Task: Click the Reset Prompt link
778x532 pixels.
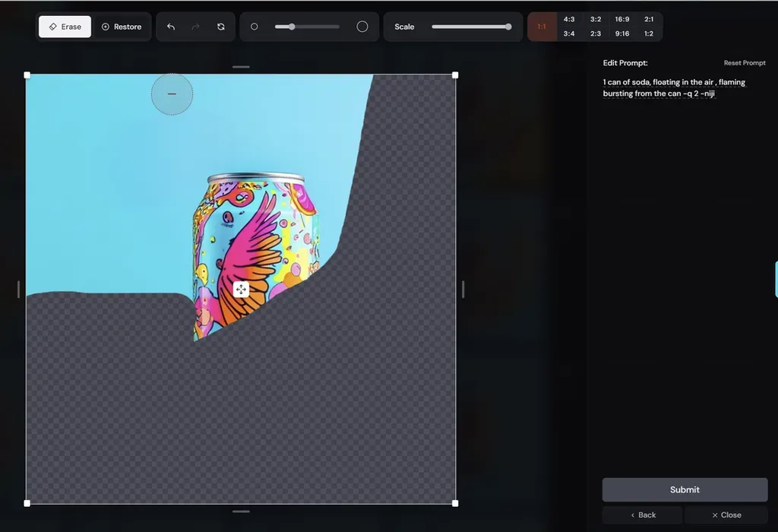Action: tap(745, 63)
